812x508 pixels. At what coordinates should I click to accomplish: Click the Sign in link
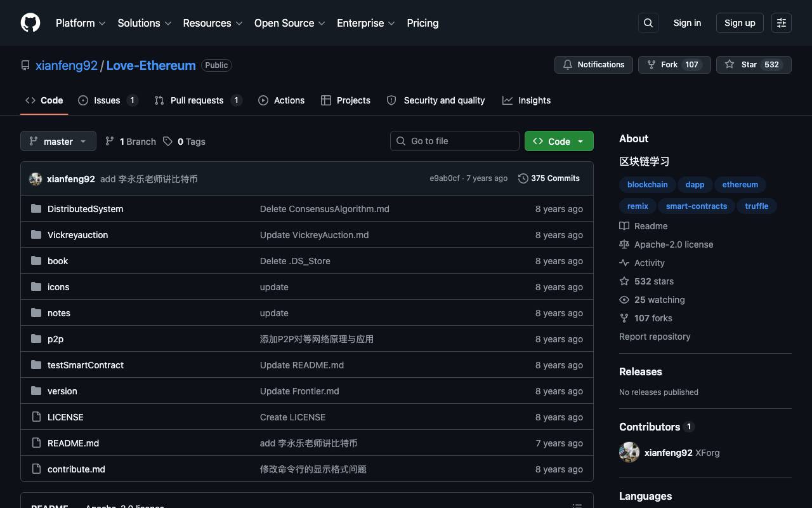click(687, 23)
